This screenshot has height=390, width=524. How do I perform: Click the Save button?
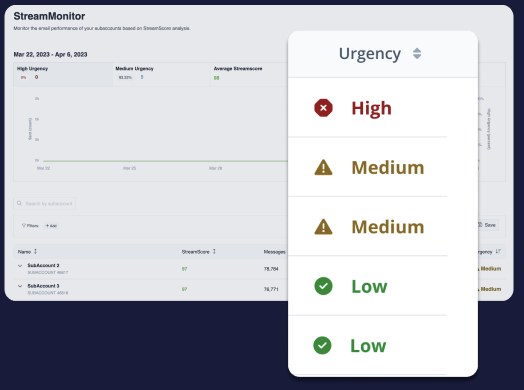click(487, 225)
